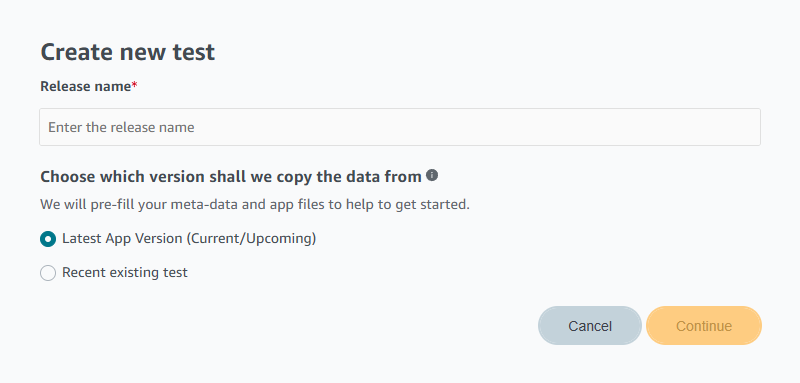This screenshot has height=383, width=800.
Task: Open the tooltip for copy data version
Action: [x=432, y=175]
